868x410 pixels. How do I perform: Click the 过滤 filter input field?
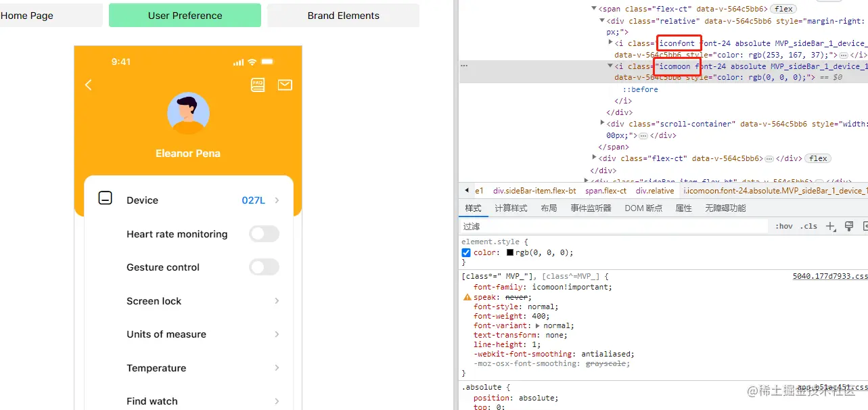click(614, 227)
